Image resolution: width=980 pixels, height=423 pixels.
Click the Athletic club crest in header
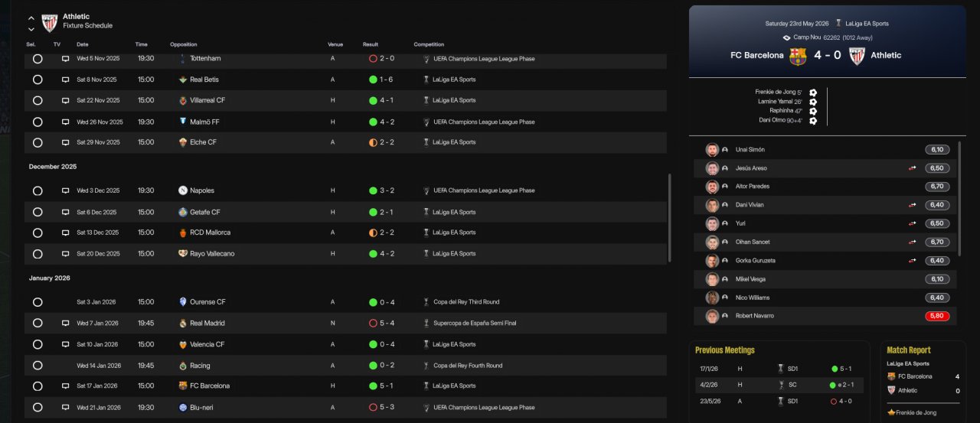[x=50, y=22]
